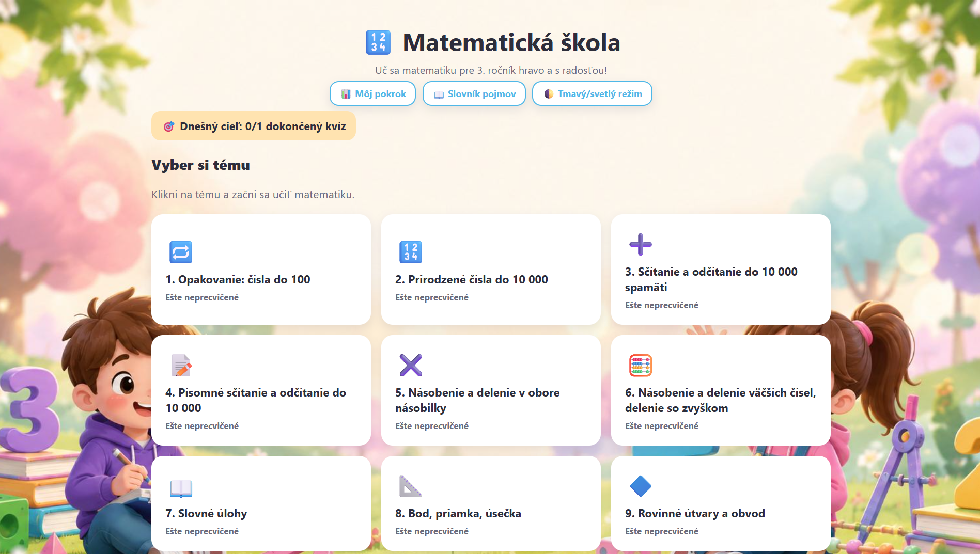Viewport: 980px width, 554px height.
Task: Click the paper and pencil icon on topic 4
Action: 181,365
